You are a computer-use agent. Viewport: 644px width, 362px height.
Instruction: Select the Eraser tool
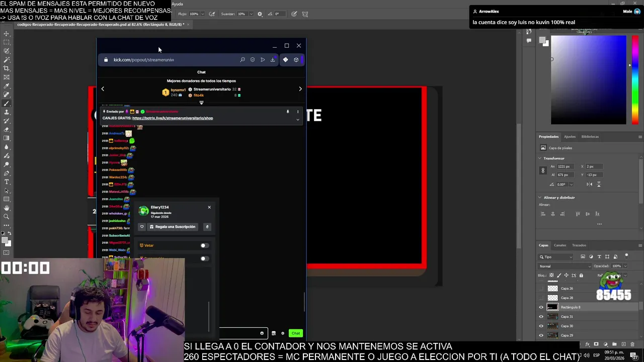pos(7,129)
